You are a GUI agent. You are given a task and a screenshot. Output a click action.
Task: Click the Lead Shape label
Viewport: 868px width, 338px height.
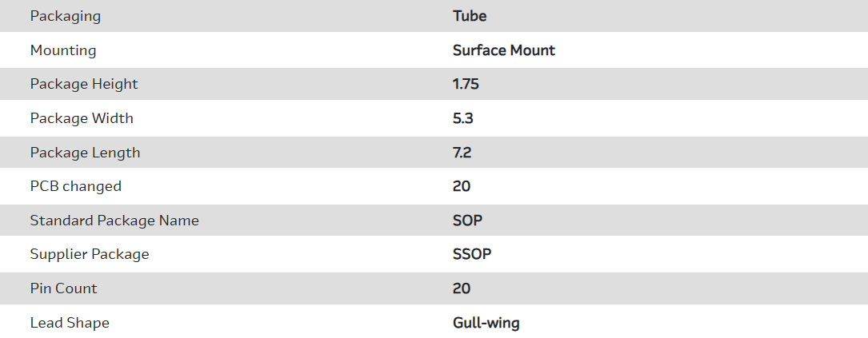70,323
